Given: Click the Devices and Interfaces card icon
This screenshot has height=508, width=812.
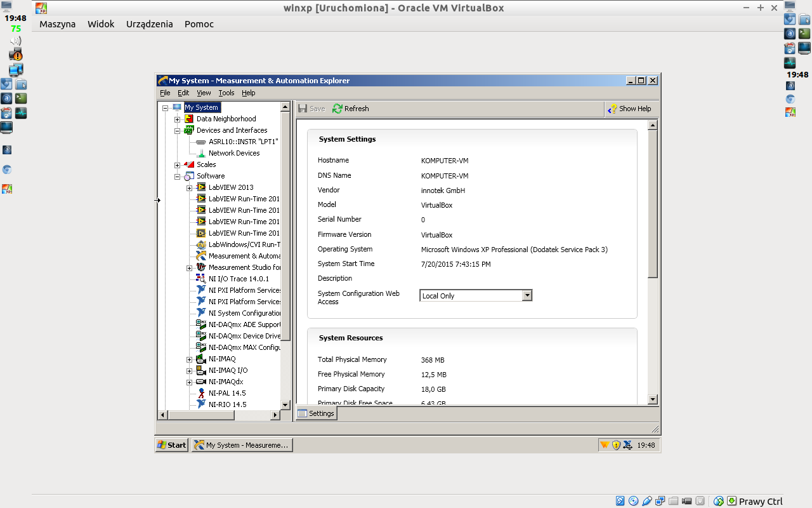Looking at the screenshot, I should [x=189, y=130].
